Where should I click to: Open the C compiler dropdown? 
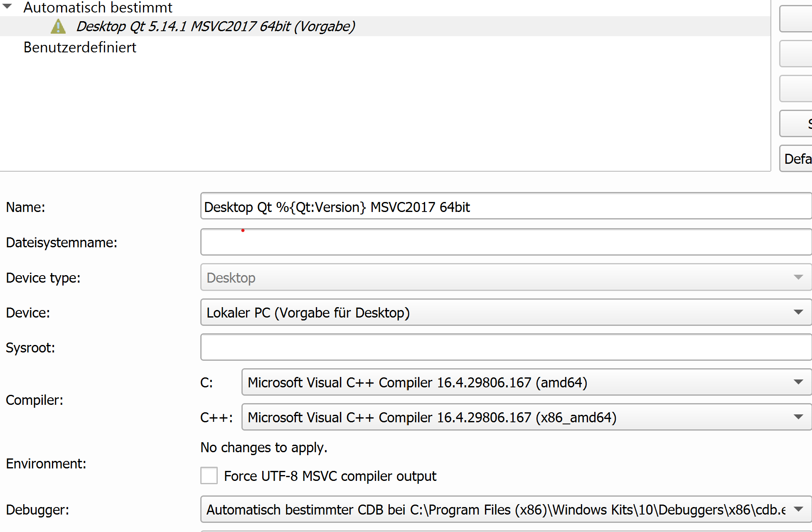point(526,382)
